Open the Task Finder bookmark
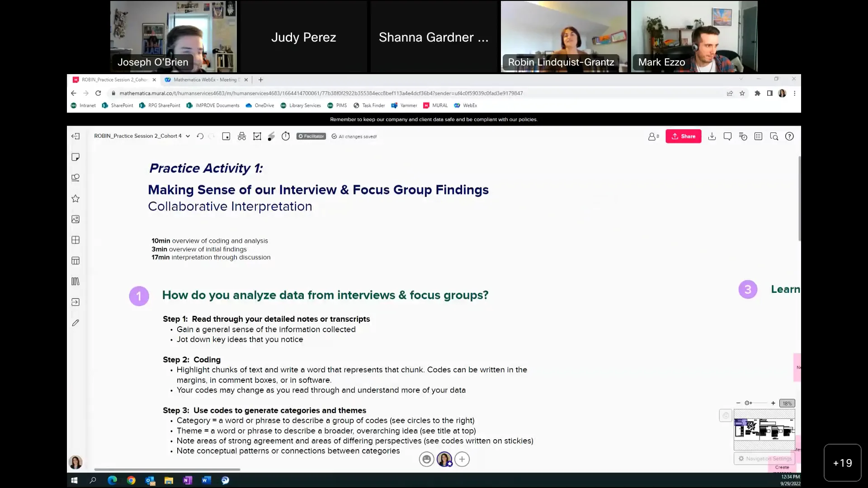 (373, 105)
